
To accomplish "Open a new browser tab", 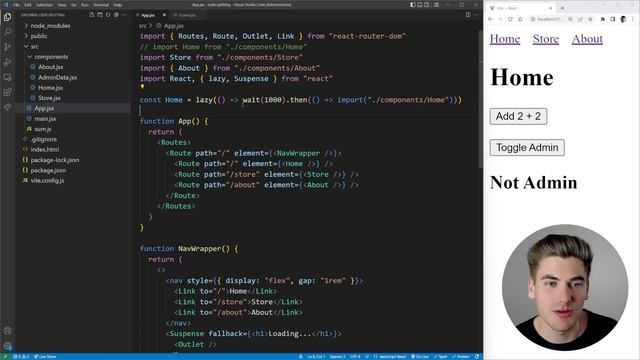I will click(x=562, y=8).
